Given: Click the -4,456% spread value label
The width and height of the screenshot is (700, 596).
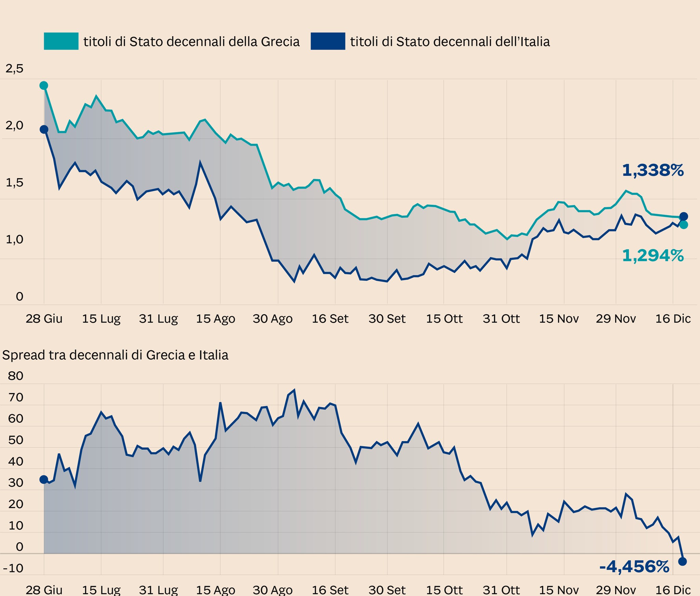Looking at the screenshot, I should tap(634, 567).
